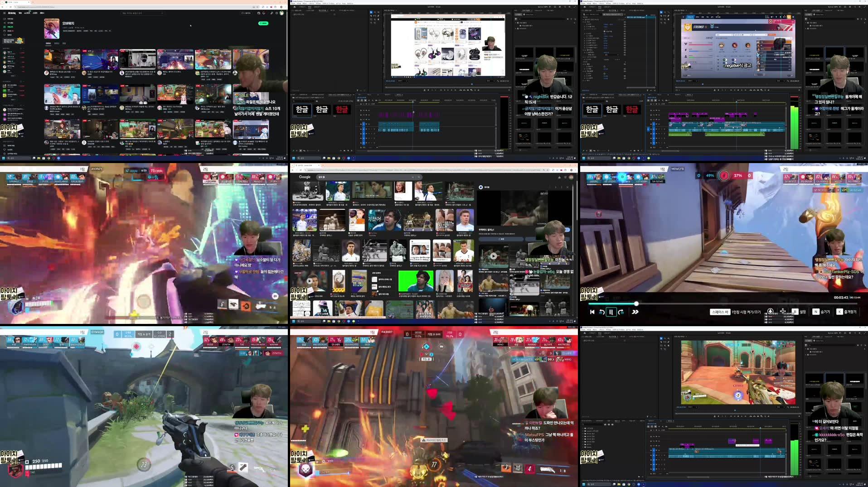
Task: Reload the streaming site browser page
Action: click(x=11, y=7)
